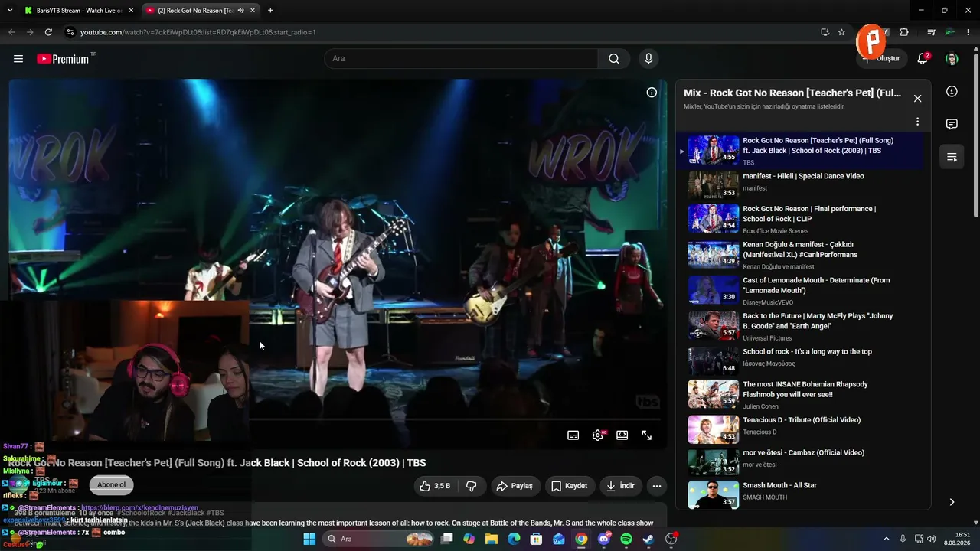This screenshot has height=551, width=980.
Task: Open YouTube notifications bell
Action: (x=923, y=59)
